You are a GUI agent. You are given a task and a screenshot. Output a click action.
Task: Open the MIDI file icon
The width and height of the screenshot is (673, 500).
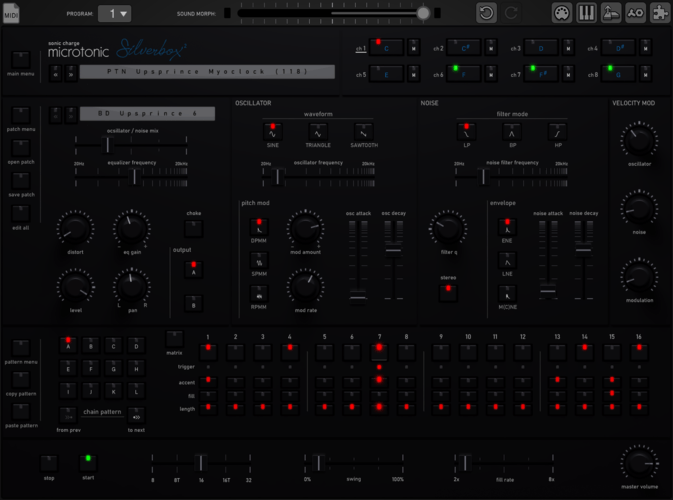click(11, 13)
